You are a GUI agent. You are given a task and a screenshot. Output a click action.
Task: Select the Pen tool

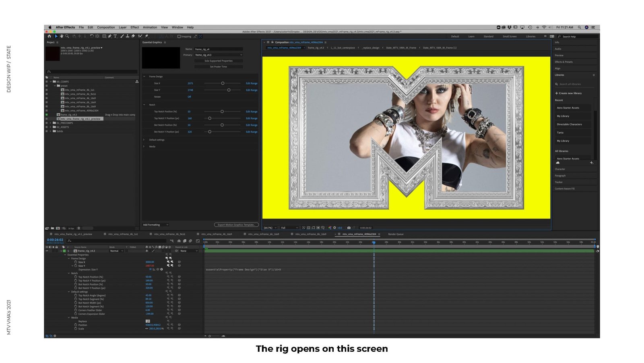pyautogui.click(x=109, y=36)
